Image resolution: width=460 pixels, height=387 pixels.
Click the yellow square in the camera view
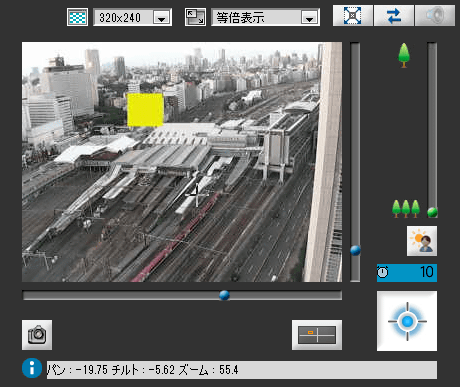(x=145, y=110)
